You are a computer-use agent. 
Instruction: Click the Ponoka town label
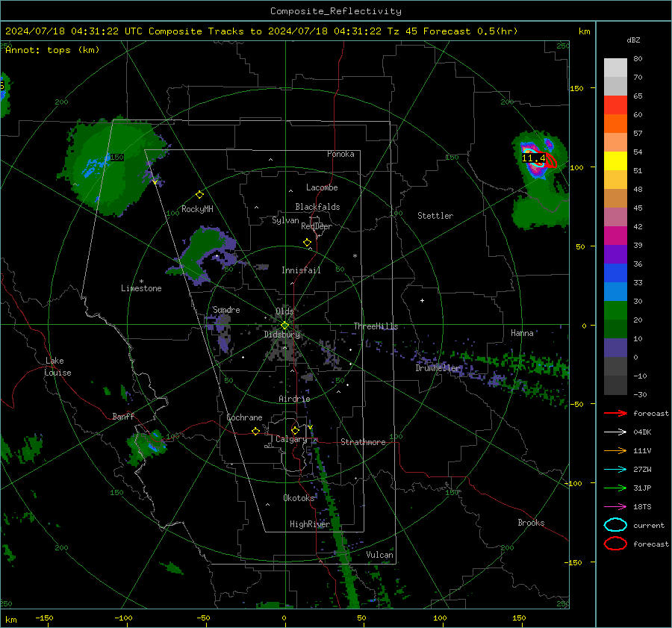point(340,154)
